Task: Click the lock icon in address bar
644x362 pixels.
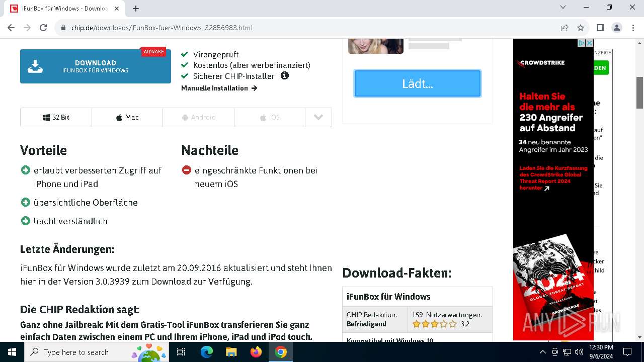Action: tap(63, 28)
